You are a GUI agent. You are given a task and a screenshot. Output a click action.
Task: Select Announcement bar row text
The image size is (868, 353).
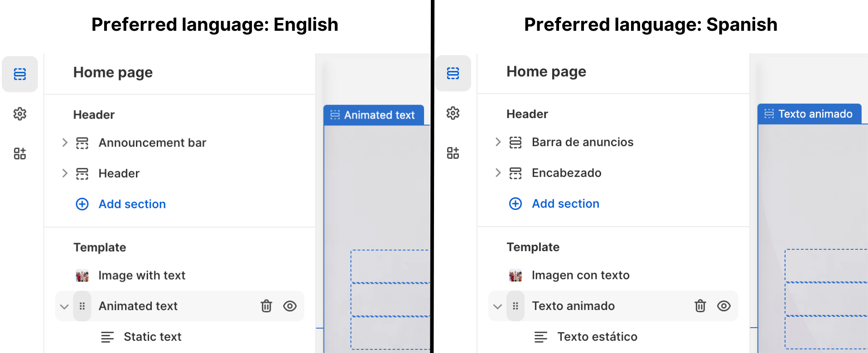[152, 143]
